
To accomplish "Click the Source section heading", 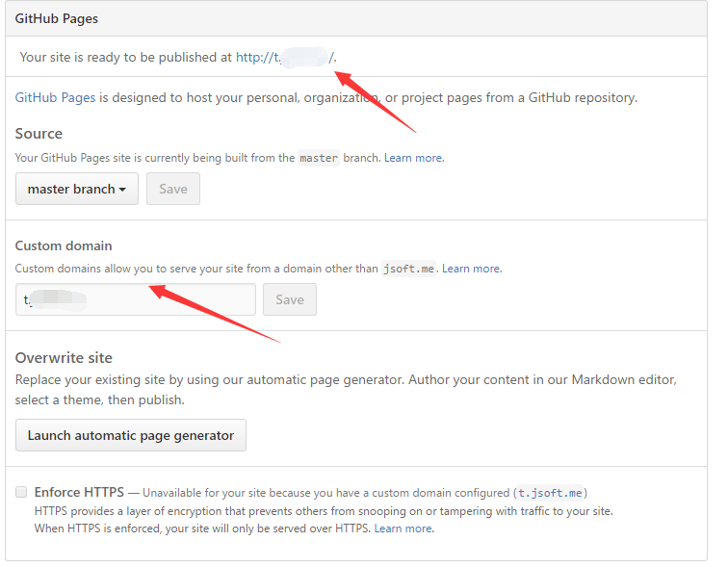I will [x=39, y=134].
